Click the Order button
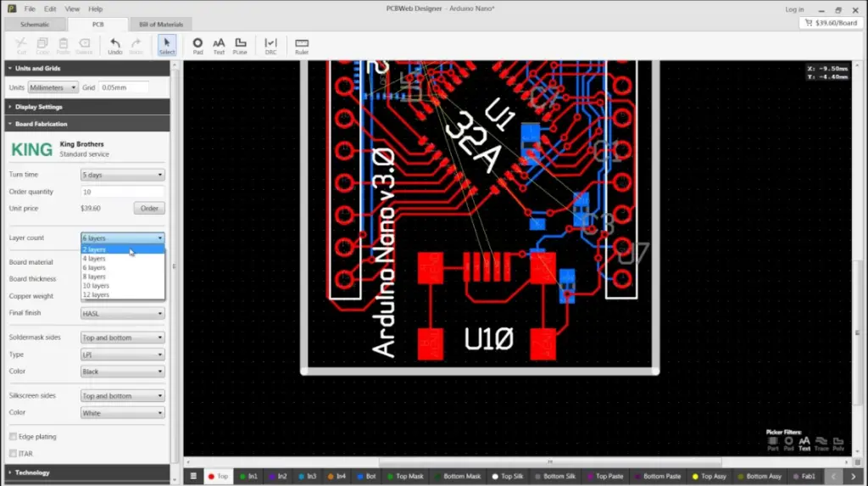868x486 pixels. click(x=149, y=209)
